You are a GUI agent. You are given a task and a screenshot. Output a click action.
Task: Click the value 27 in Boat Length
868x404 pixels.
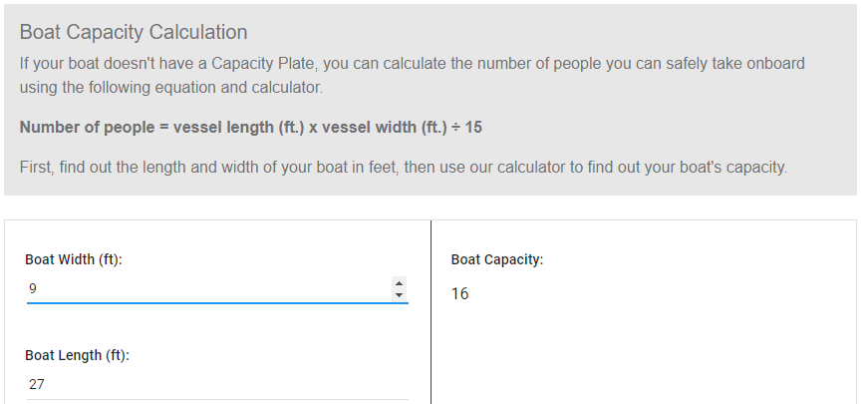point(36,384)
